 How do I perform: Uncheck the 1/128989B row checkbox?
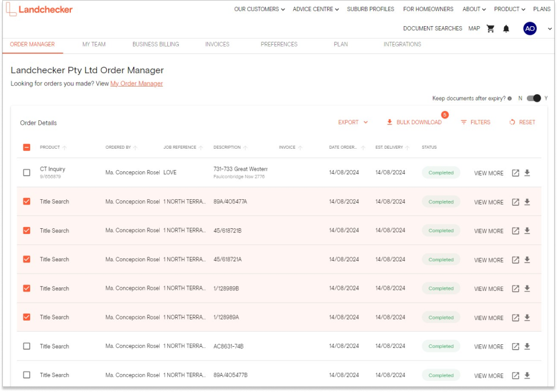27,288
